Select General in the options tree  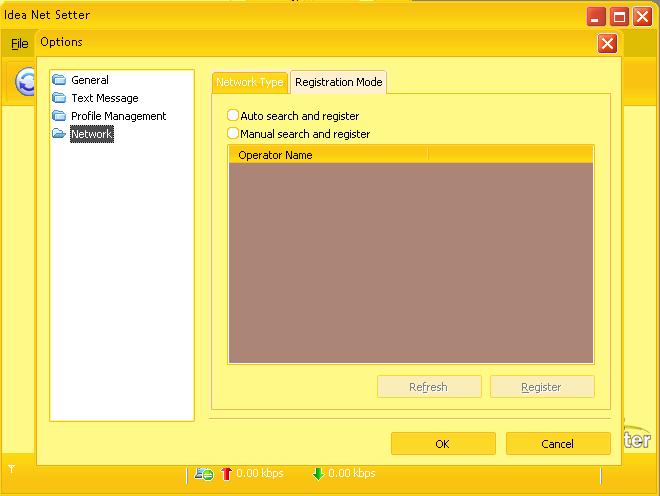click(x=90, y=80)
